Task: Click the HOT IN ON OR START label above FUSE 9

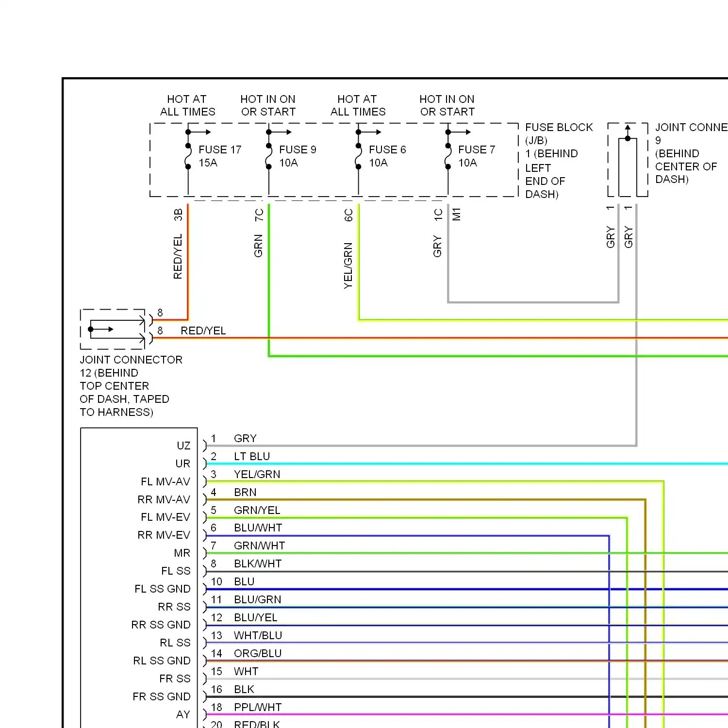Action: [x=268, y=105]
